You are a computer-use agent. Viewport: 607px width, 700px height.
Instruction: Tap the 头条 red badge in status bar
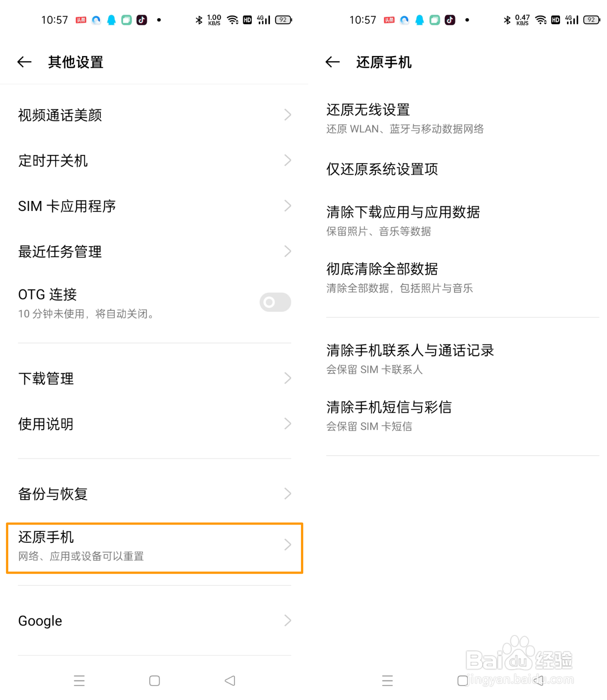click(x=81, y=19)
